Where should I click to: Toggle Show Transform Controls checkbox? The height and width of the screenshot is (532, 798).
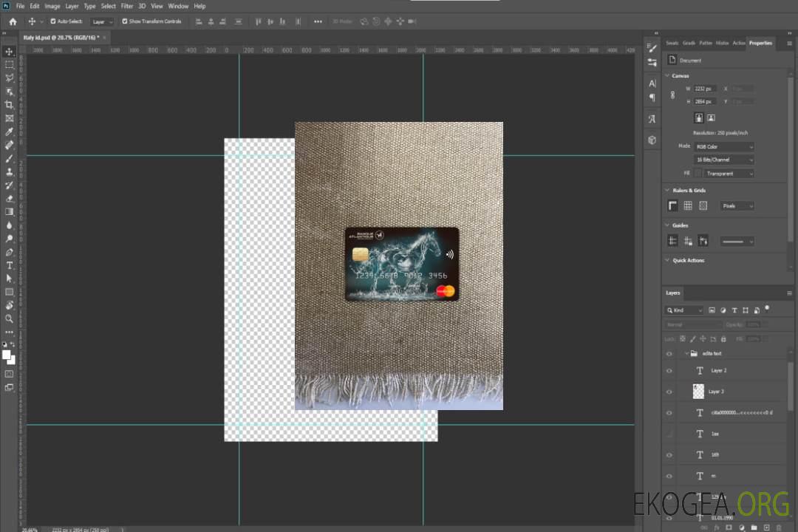click(125, 21)
